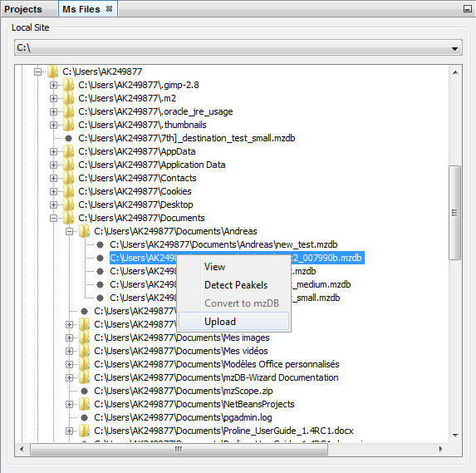Click the Contacts folder icon
The height and width of the screenshot is (473, 476).
point(68,178)
